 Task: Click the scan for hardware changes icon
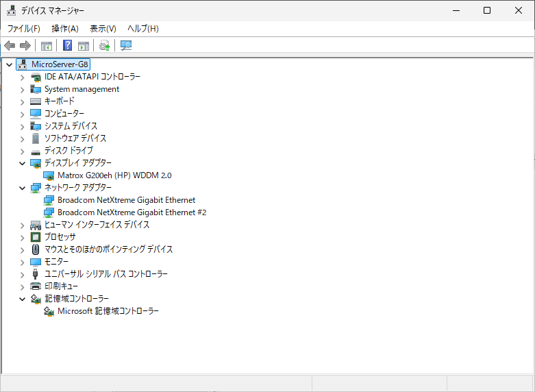(x=126, y=46)
